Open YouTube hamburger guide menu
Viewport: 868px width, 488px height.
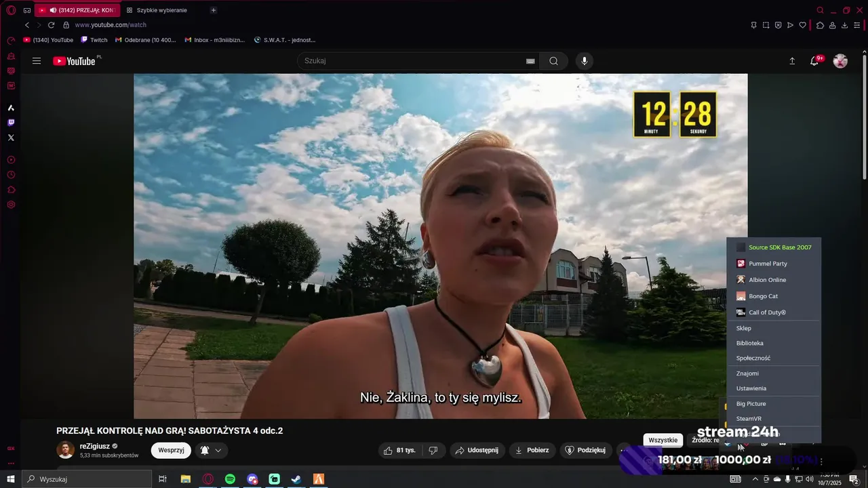37,61
